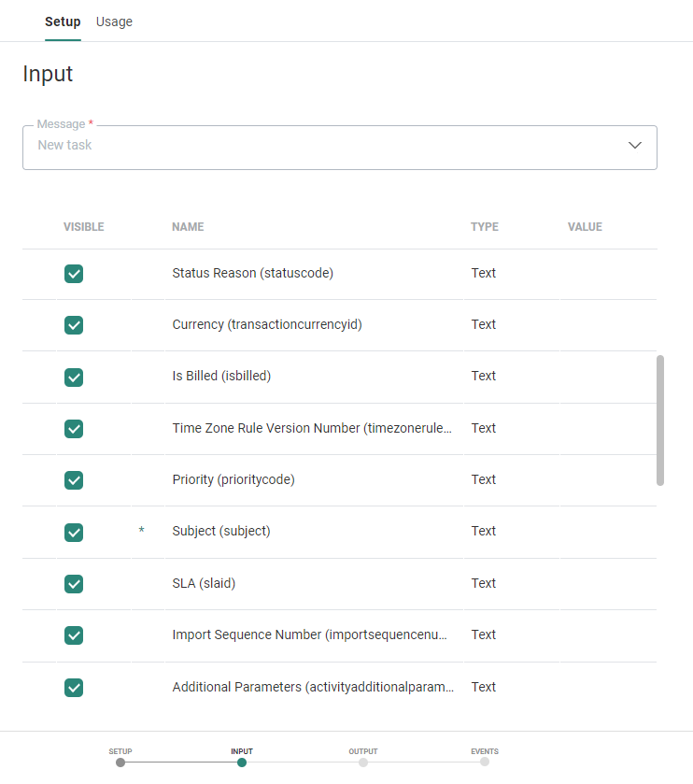The height and width of the screenshot is (784, 693).
Task: Jump to the Output step dot
Action: [363, 763]
